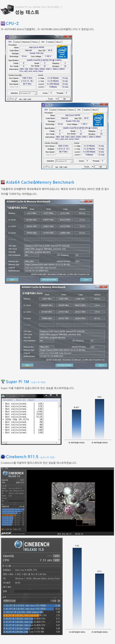Open the Calculate(C) menu in Super PI

8,400
